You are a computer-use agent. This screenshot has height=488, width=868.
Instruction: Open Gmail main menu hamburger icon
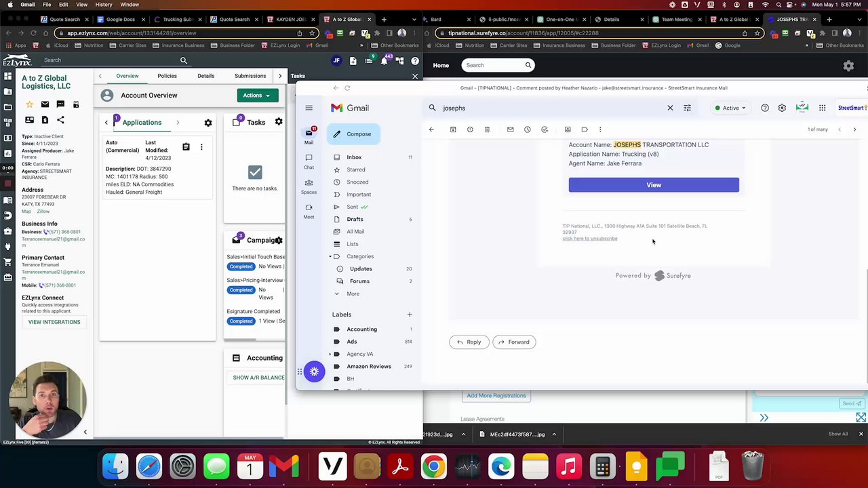(309, 108)
